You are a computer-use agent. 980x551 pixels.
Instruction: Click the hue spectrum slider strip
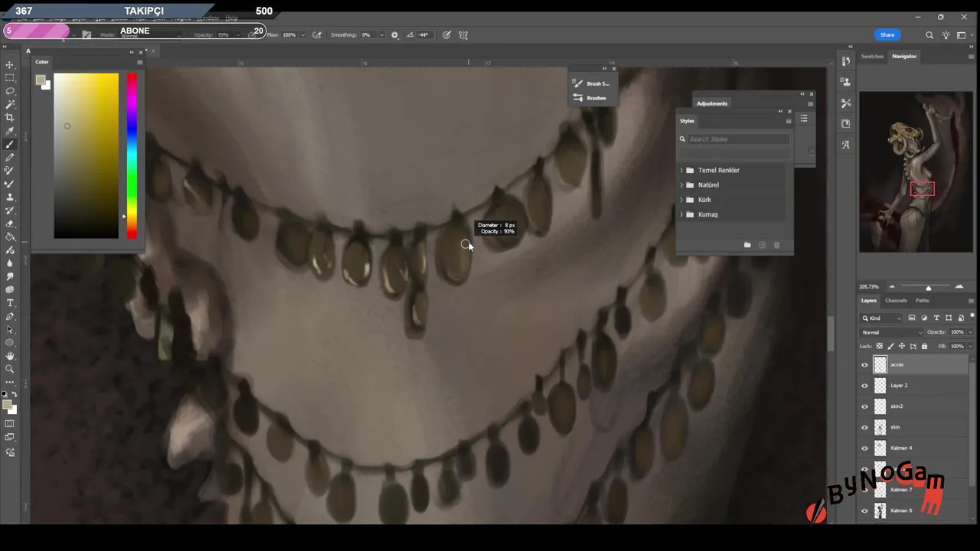coord(132,155)
